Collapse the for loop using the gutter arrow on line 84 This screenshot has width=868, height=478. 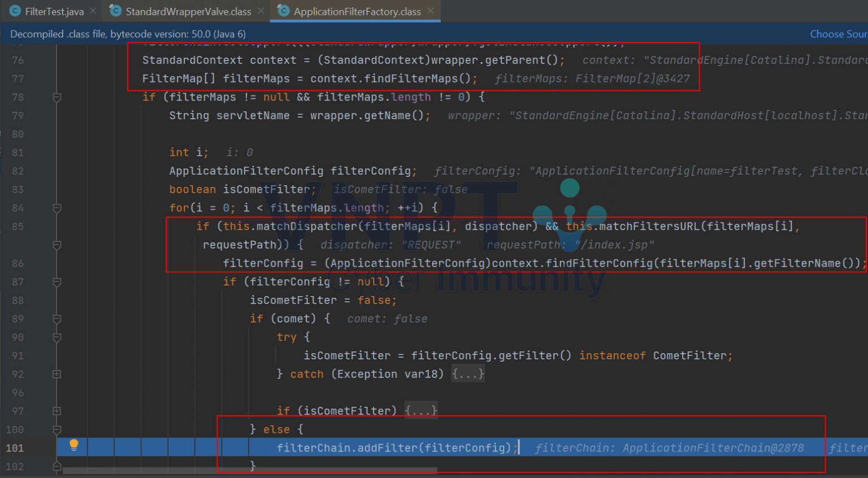click(56, 208)
